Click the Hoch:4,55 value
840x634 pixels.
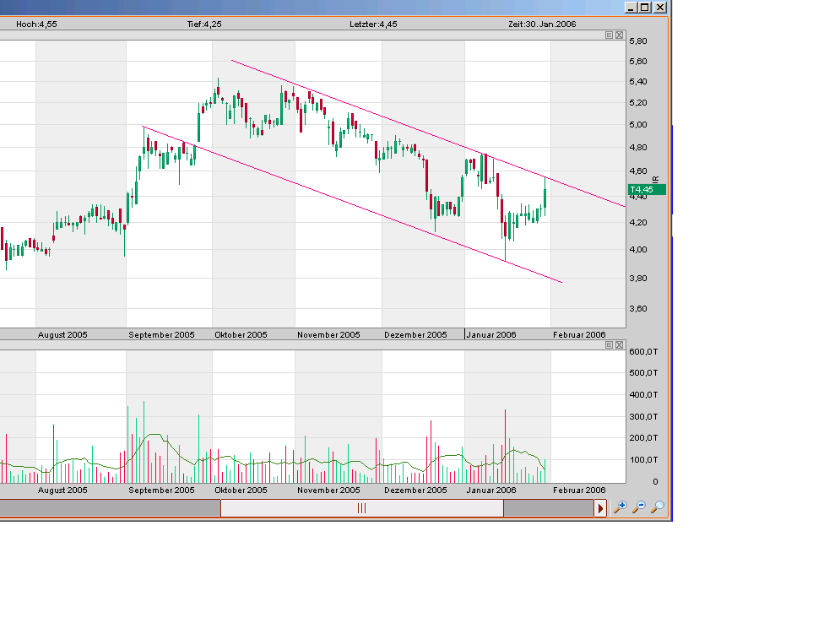click(x=36, y=24)
